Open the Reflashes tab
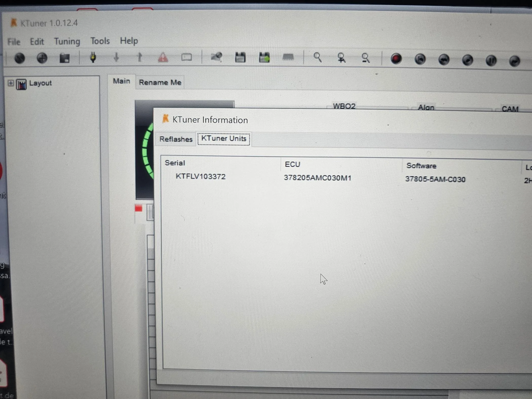 (x=176, y=139)
